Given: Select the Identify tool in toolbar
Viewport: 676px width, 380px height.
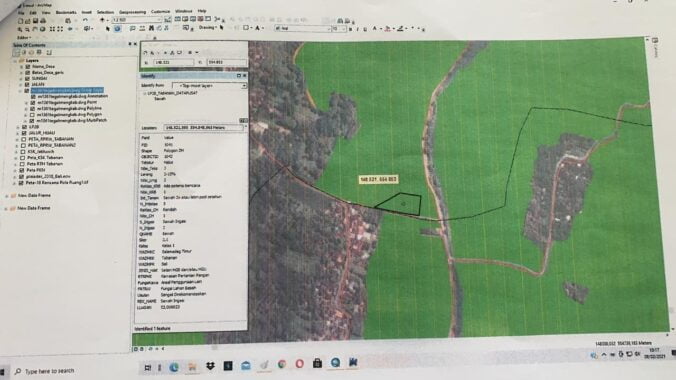Looking at the screenshot, I should pos(117,28).
